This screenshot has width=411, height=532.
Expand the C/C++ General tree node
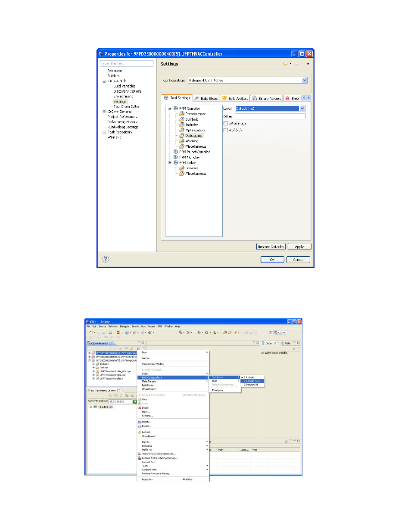pyautogui.click(x=104, y=112)
